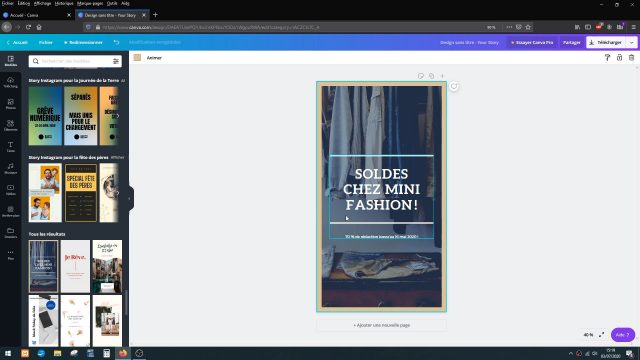Show all Father's Day story templates link
Image resolution: width=640 pixels, height=360 pixels.
pyautogui.click(x=117, y=157)
